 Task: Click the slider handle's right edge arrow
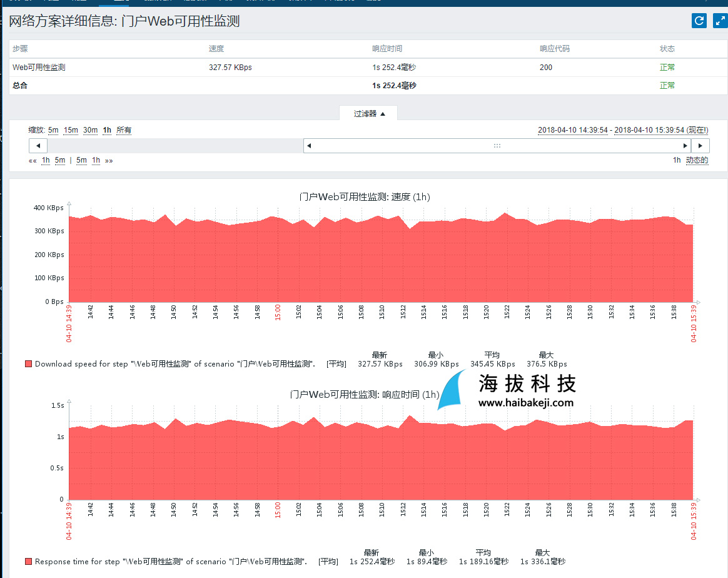click(685, 146)
